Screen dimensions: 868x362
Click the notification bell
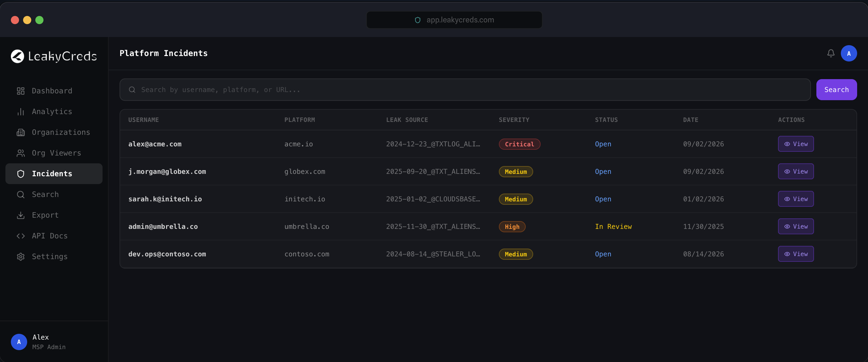point(830,53)
